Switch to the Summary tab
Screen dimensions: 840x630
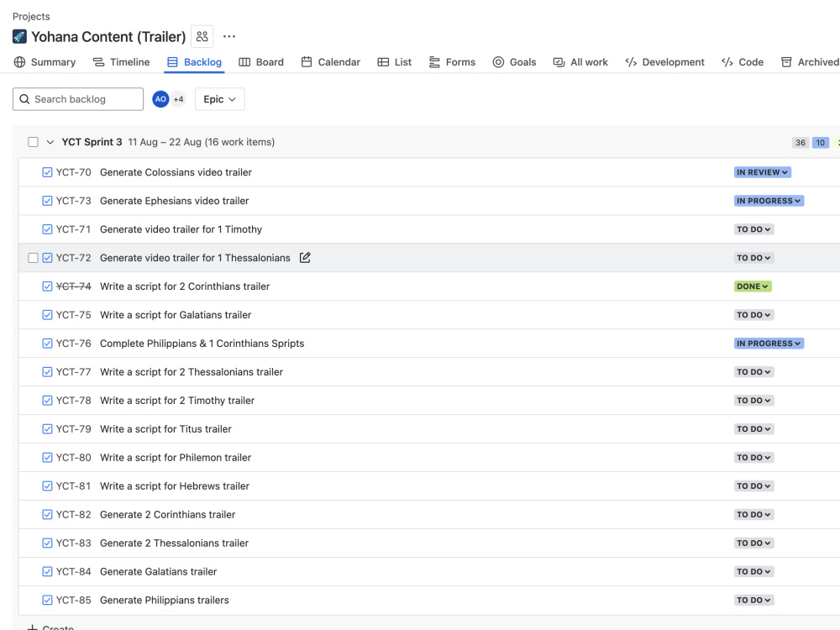click(45, 62)
